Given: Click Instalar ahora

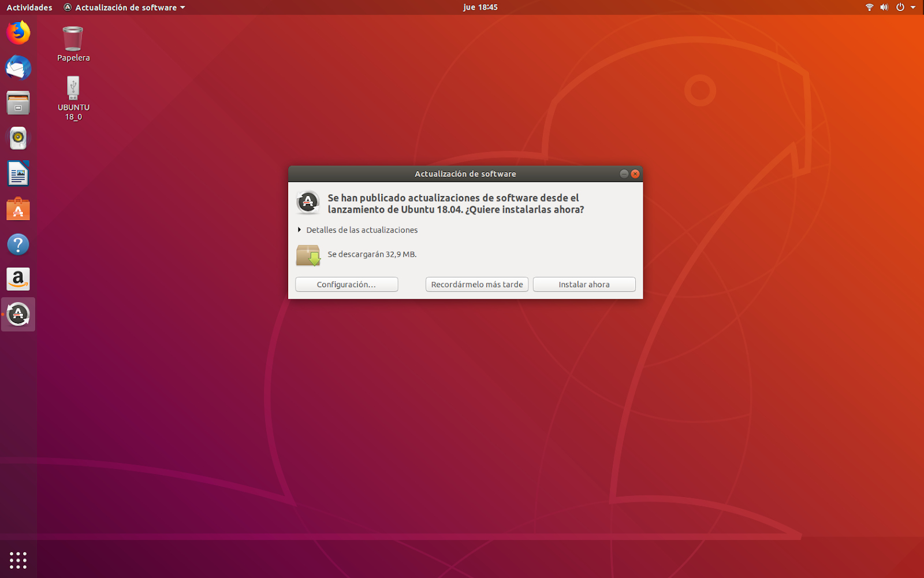Looking at the screenshot, I should pos(584,284).
